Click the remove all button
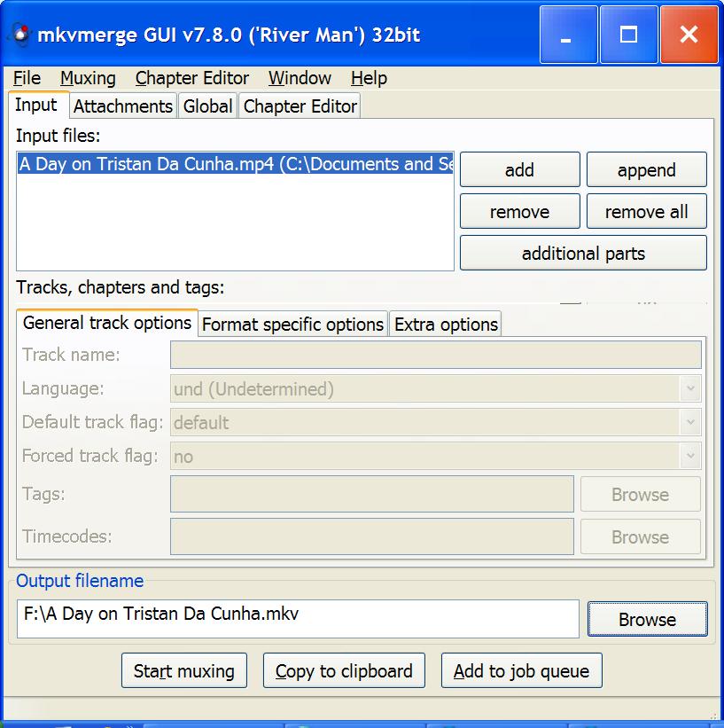The height and width of the screenshot is (728, 724). (647, 211)
